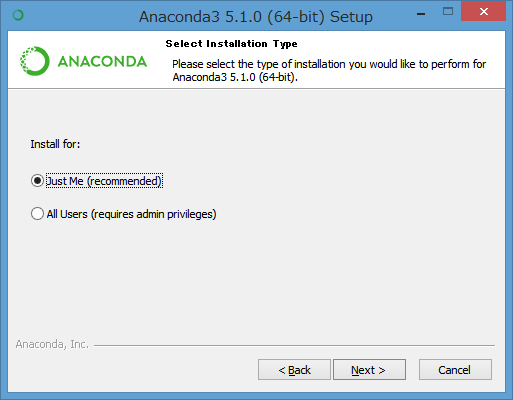513x400 pixels.
Task: Click the 'All Users (requires admin privileges)' label
Action: (131, 214)
